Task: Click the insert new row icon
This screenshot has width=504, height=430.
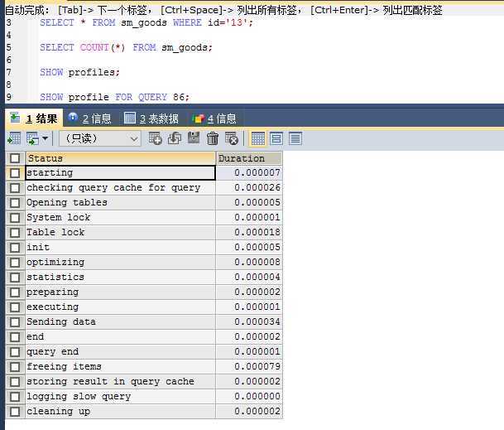Action: pyautogui.click(x=156, y=138)
